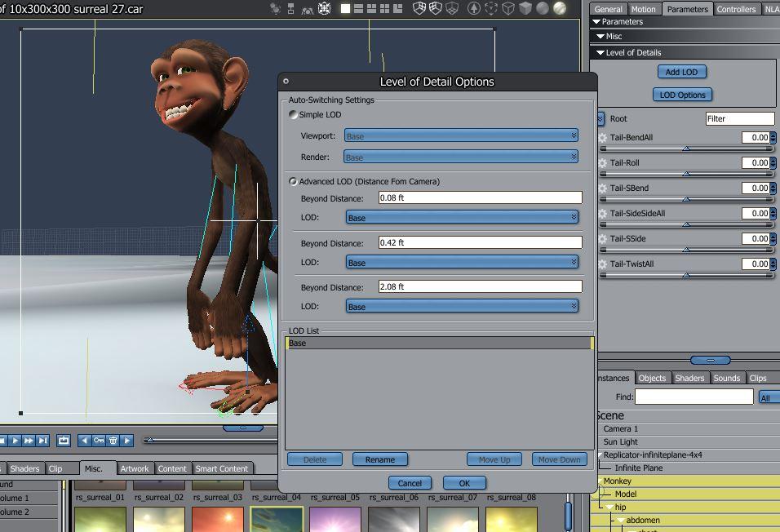The height and width of the screenshot is (532, 780).
Task: Switch to wireframe cube display mode
Action: (507, 8)
